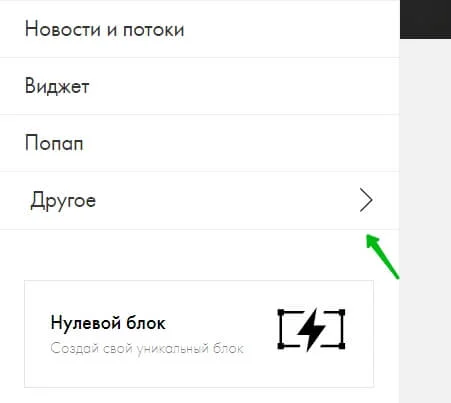Image resolution: width=451 pixels, height=403 pixels.
Task: Click the green arrow annotation pointer
Action: [382, 256]
